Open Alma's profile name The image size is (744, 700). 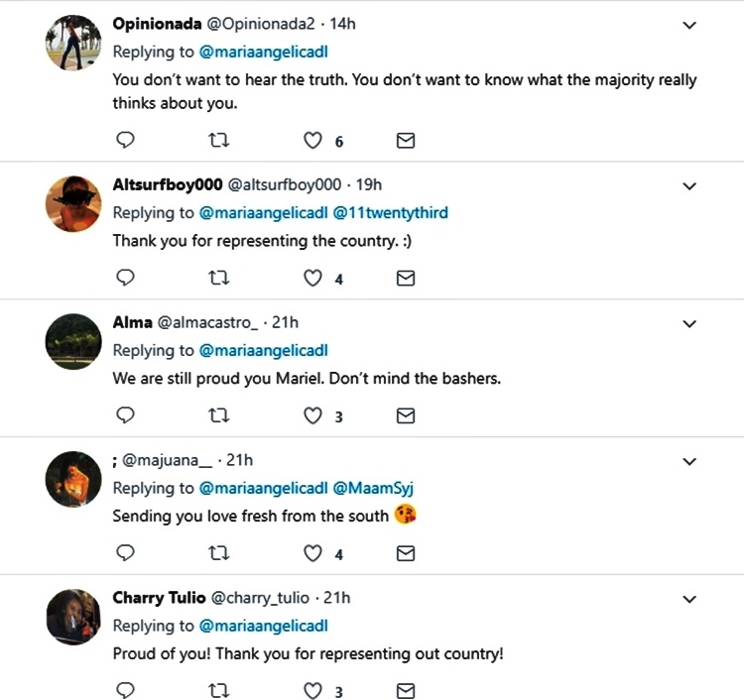[132, 322]
